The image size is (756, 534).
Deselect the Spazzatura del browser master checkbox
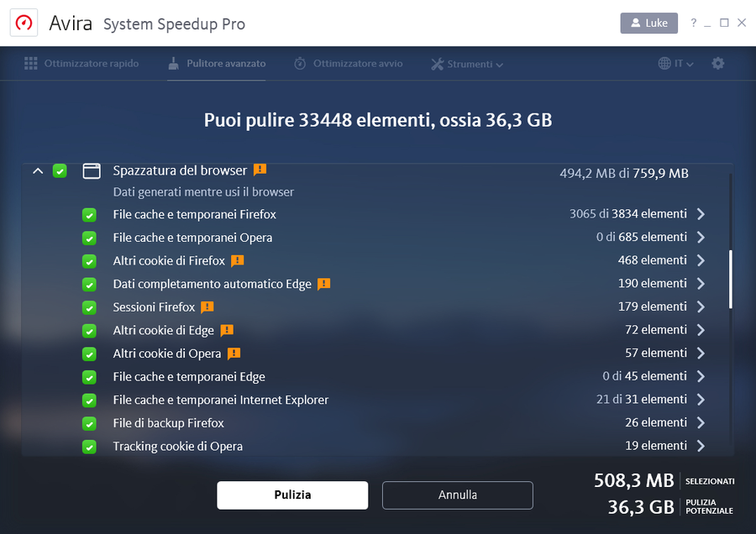click(60, 170)
